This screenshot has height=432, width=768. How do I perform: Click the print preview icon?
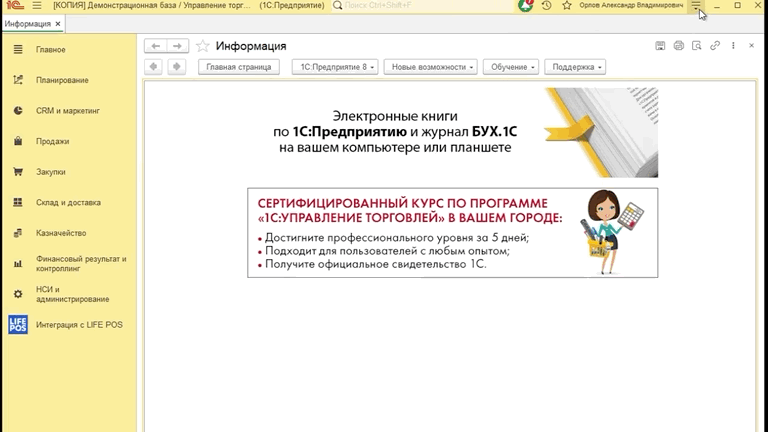(696, 46)
